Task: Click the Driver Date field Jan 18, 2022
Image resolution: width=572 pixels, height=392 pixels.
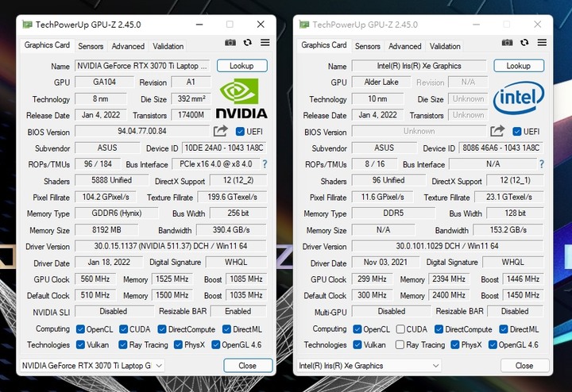Action: tap(109, 263)
